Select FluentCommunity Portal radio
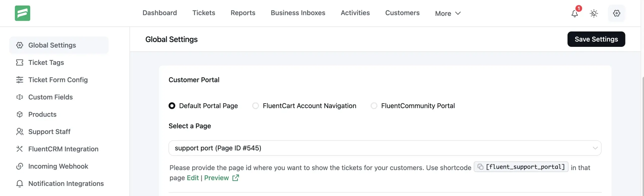Screen dimensions: 644x196 pos(374,106)
